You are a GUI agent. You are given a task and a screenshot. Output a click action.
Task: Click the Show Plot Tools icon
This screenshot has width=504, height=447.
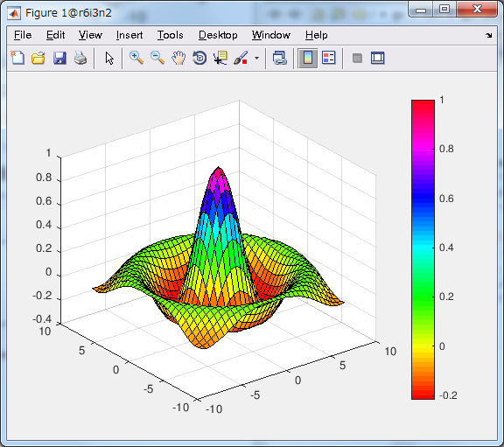click(378, 59)
